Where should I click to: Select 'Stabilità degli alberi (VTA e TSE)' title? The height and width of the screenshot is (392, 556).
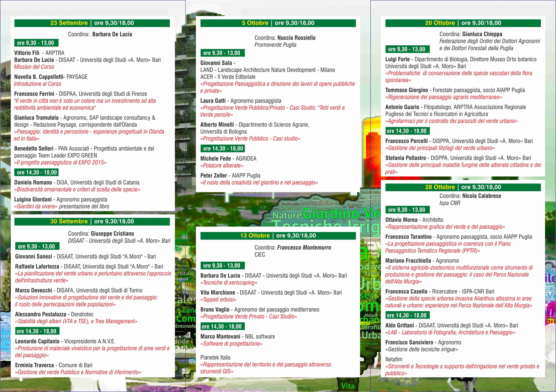coord(76,322)
